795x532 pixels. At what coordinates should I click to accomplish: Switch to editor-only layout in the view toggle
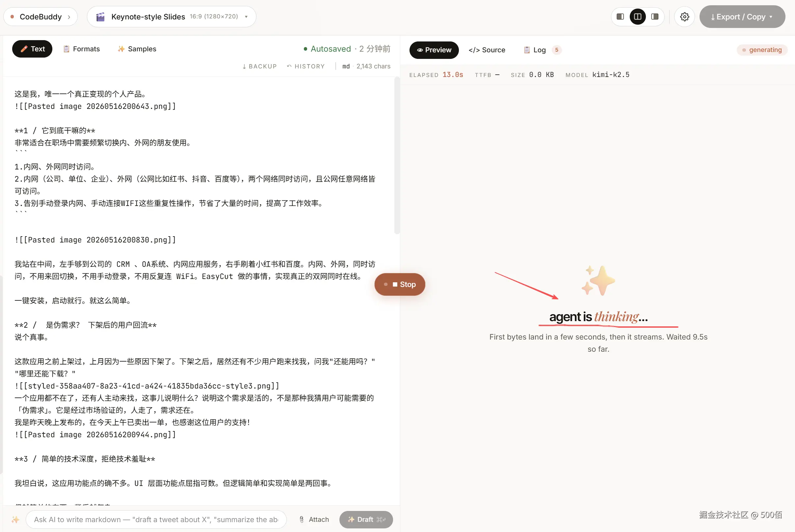click(x=620, y=17)
